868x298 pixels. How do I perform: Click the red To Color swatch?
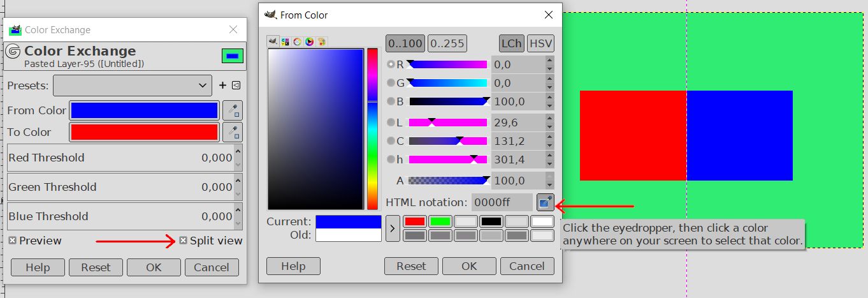pyautogui.click(x=144, y=132)
